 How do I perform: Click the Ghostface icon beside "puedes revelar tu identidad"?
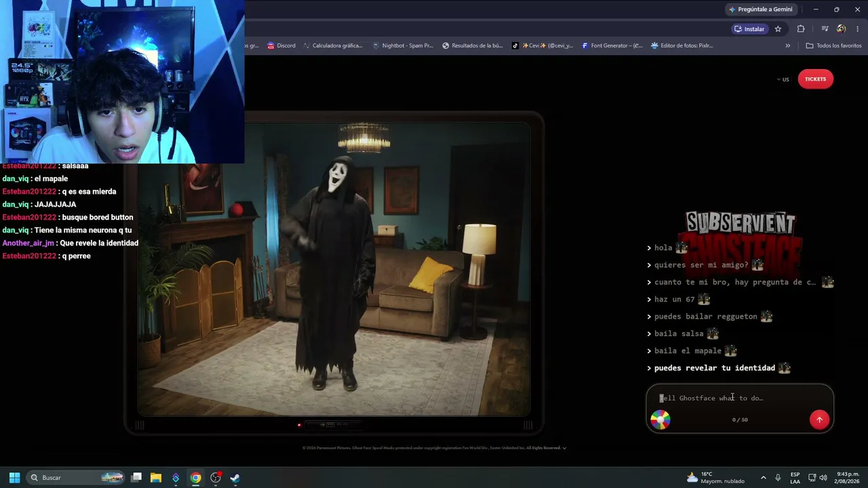click(785, 368)
